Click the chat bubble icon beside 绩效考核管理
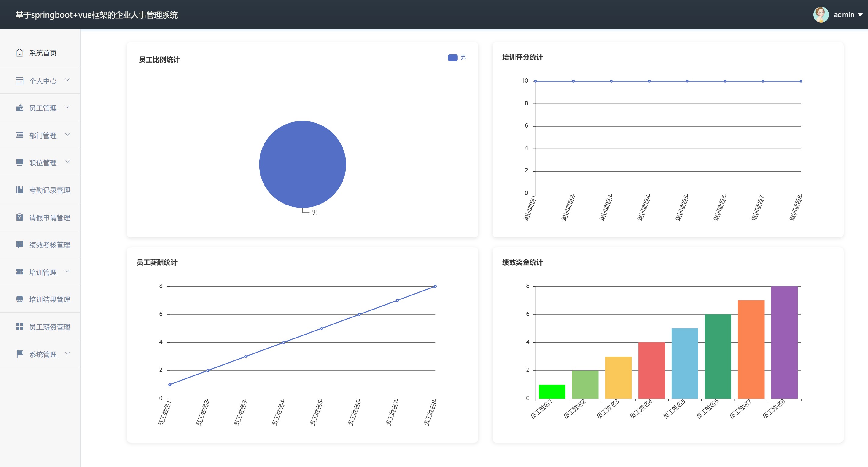The image size is (868, 467). tap(20, 244)
